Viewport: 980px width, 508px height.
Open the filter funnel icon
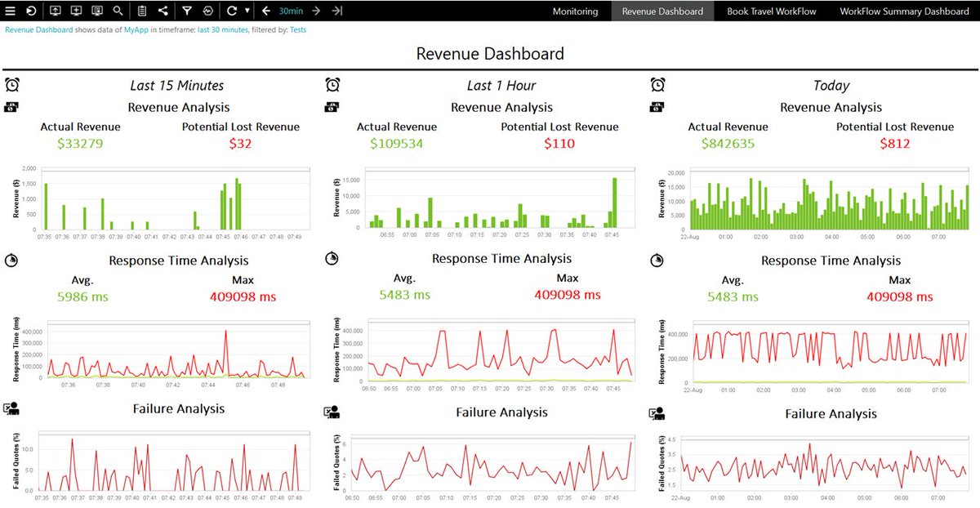187,11
